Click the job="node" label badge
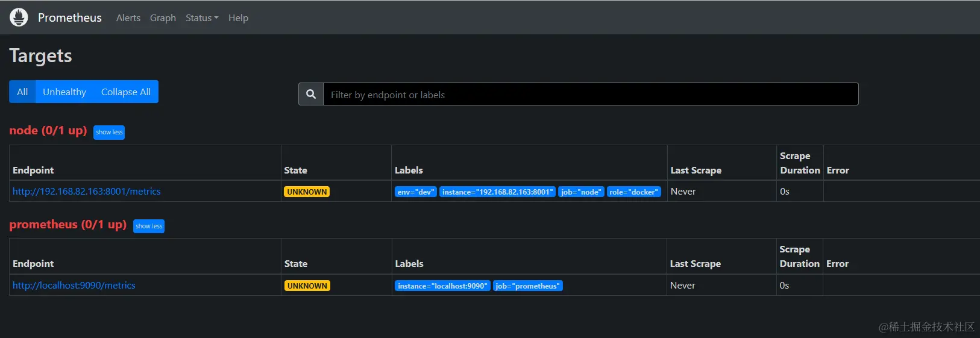This screenshot has height=338, width=980. [581, 192]
